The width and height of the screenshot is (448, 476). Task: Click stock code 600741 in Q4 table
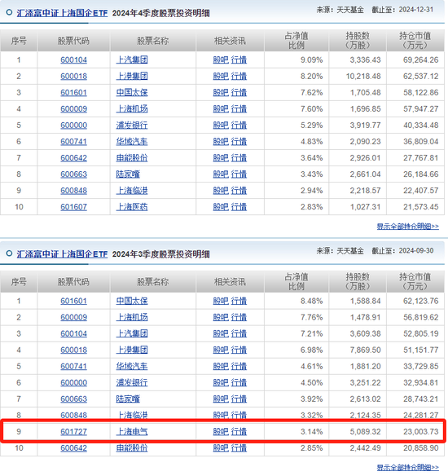point(73,142)
